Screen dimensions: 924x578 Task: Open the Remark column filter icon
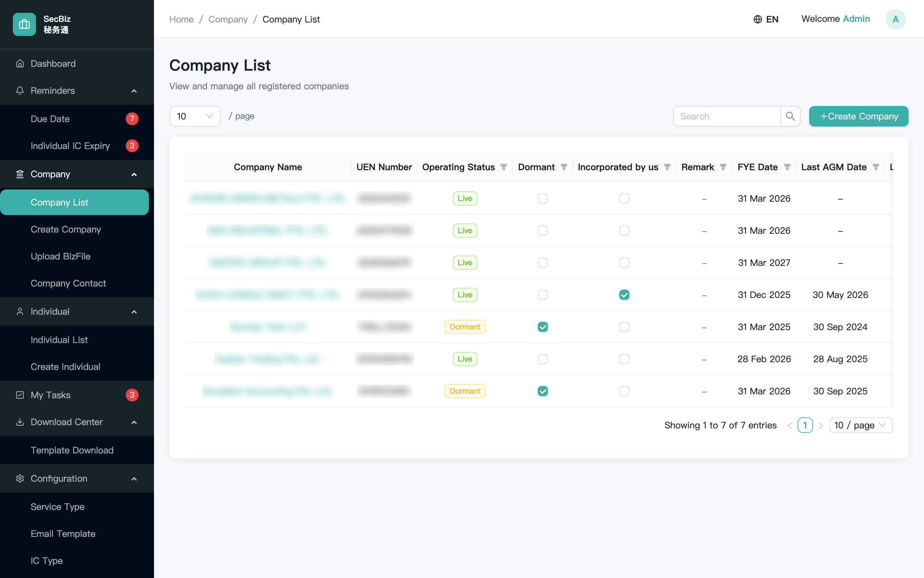723,167
